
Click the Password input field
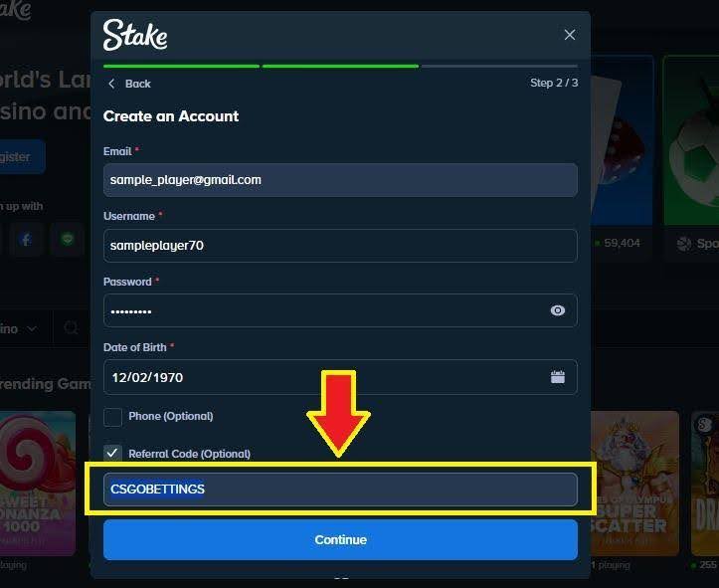pos(340,310)
